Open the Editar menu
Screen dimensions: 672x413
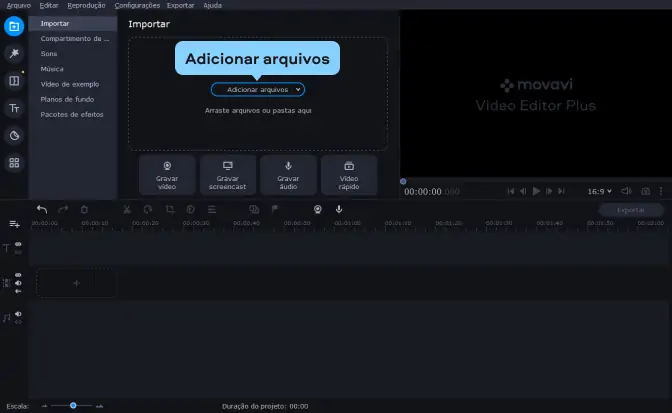click(49, 6)
